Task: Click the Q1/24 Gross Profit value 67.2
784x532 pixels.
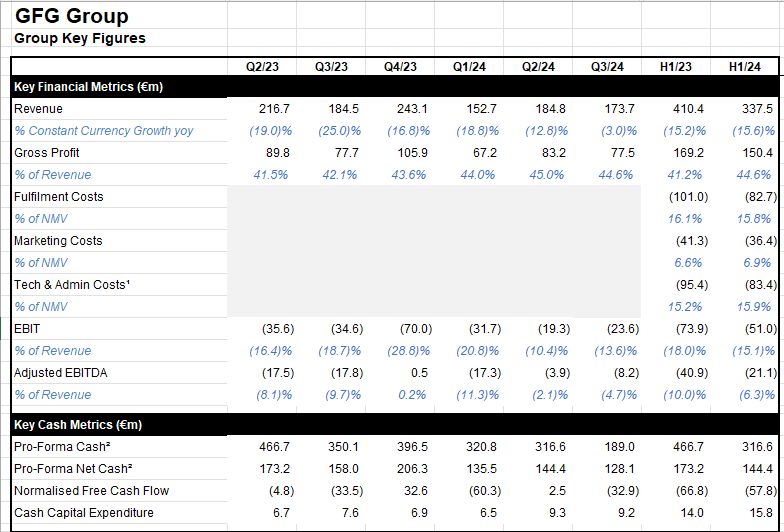Action: click(x=482, y=153)
